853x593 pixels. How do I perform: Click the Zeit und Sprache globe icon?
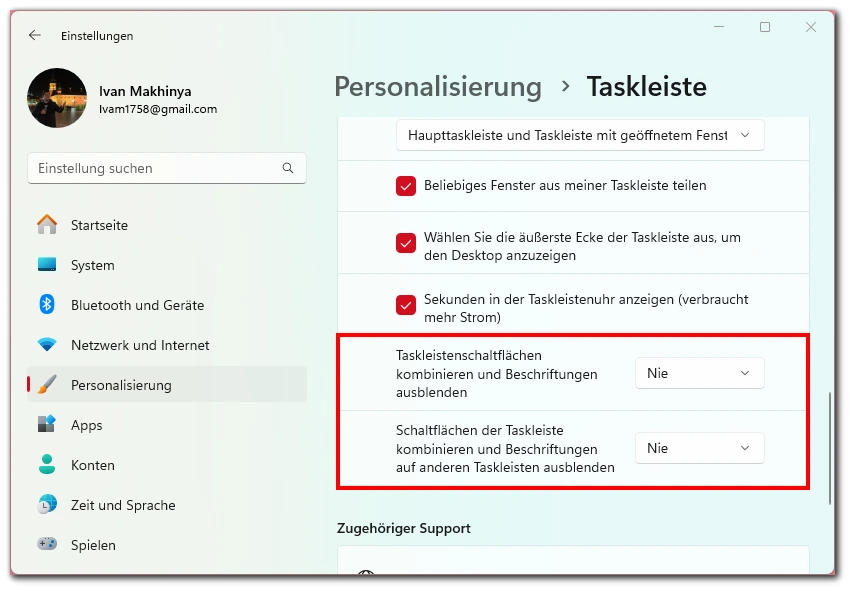(47, 504)
